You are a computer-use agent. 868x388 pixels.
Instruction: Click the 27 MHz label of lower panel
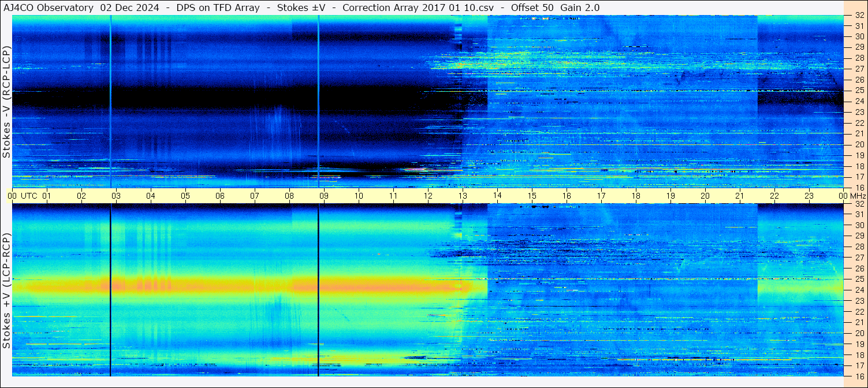859,258
